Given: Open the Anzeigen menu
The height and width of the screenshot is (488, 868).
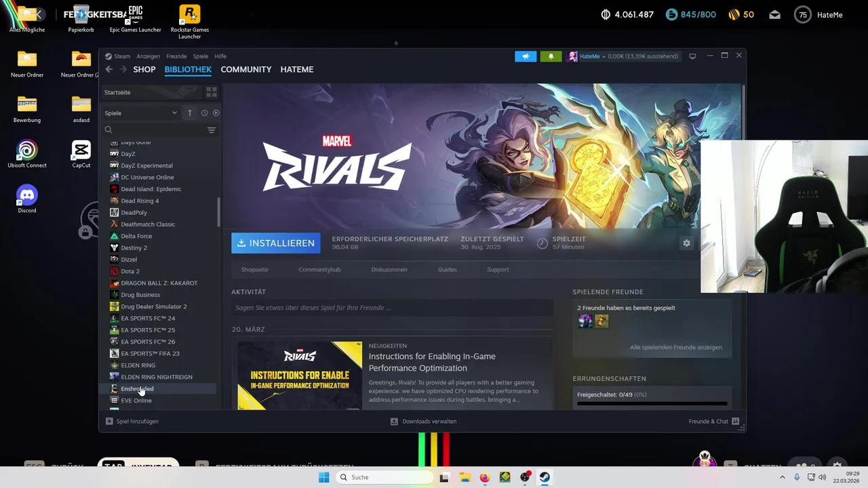Looking at the screenshot, I should click(148, 56).
